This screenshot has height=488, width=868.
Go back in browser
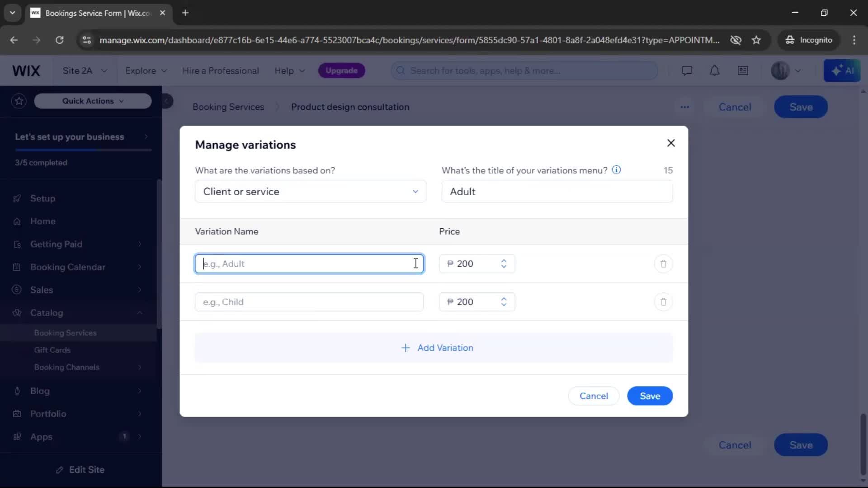(14, 40)
